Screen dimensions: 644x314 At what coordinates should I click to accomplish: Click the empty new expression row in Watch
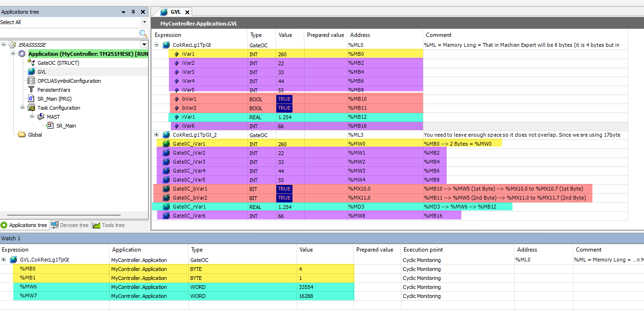point(55,305)
